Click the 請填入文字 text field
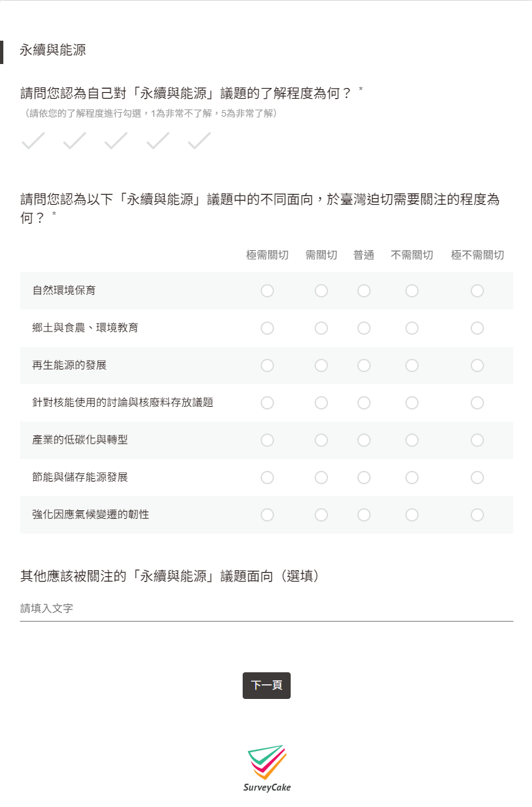The width and height of the screenshot is (532, 807). coord(267,608)
